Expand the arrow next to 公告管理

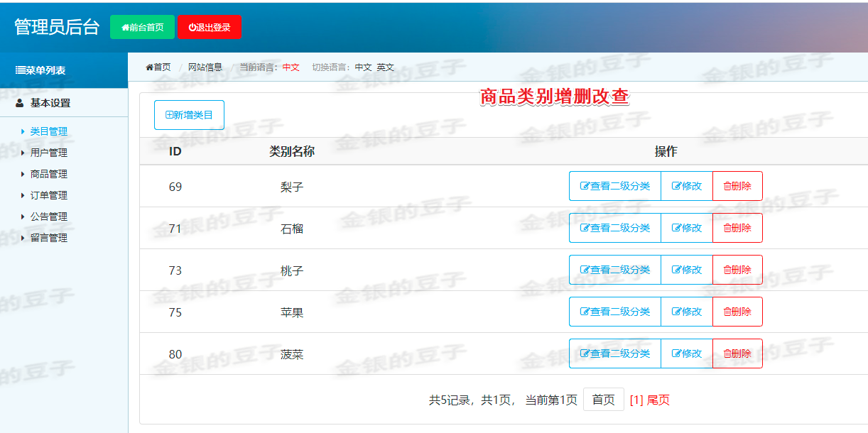pos(23,217)
